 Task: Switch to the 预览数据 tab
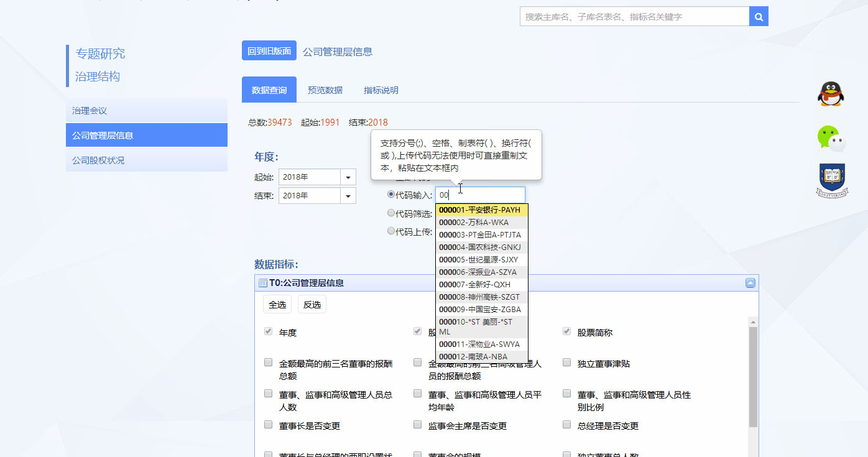[325, 90]
